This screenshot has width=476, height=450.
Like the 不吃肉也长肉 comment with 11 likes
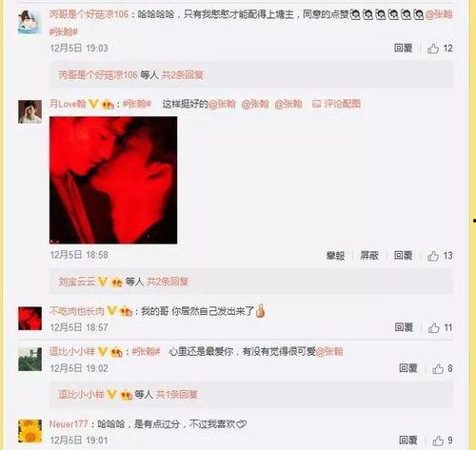434,327
